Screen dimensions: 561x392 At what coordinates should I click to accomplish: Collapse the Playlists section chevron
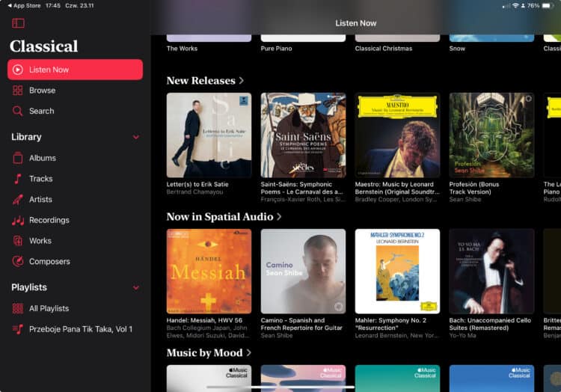point(136,287)
